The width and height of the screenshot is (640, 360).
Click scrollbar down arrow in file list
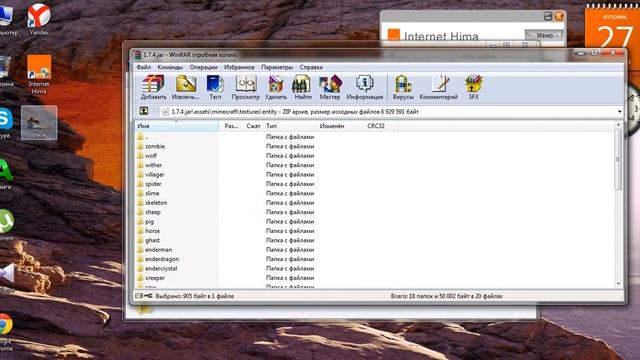(618, 283)
